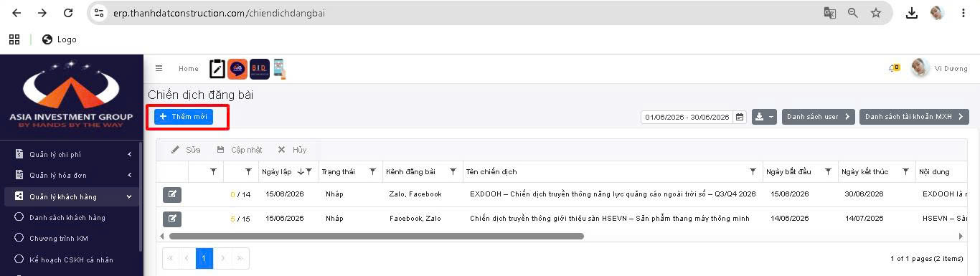Click the Thêm mới button

click(x=184, y=117)
